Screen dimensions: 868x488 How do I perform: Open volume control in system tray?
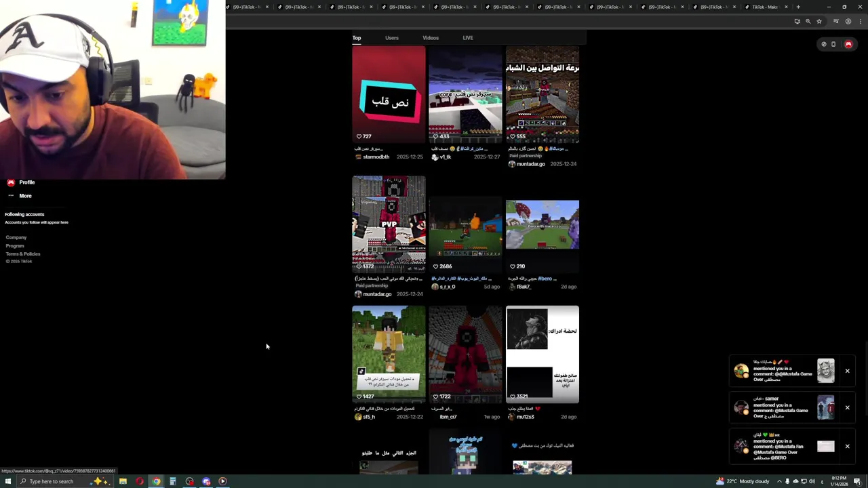tap(812, 481)
